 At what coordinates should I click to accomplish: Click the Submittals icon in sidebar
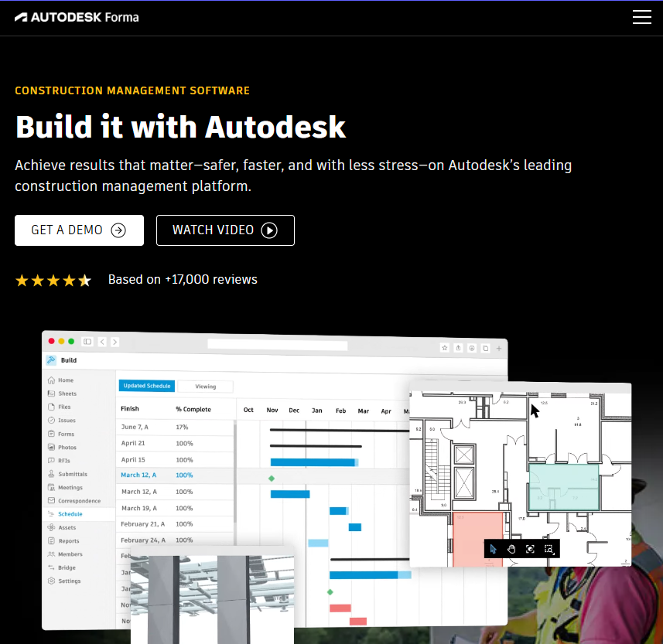(51, 474)
